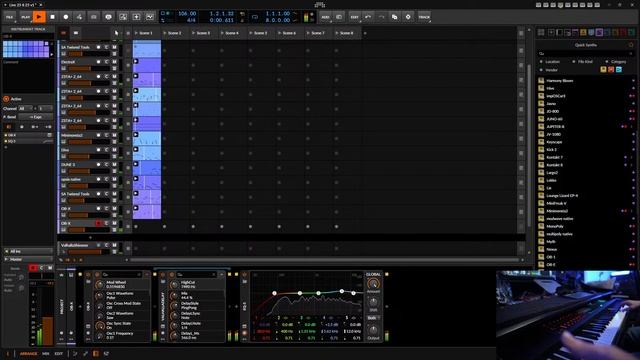Toggle the automation write button after Record

tap(79, 17)
